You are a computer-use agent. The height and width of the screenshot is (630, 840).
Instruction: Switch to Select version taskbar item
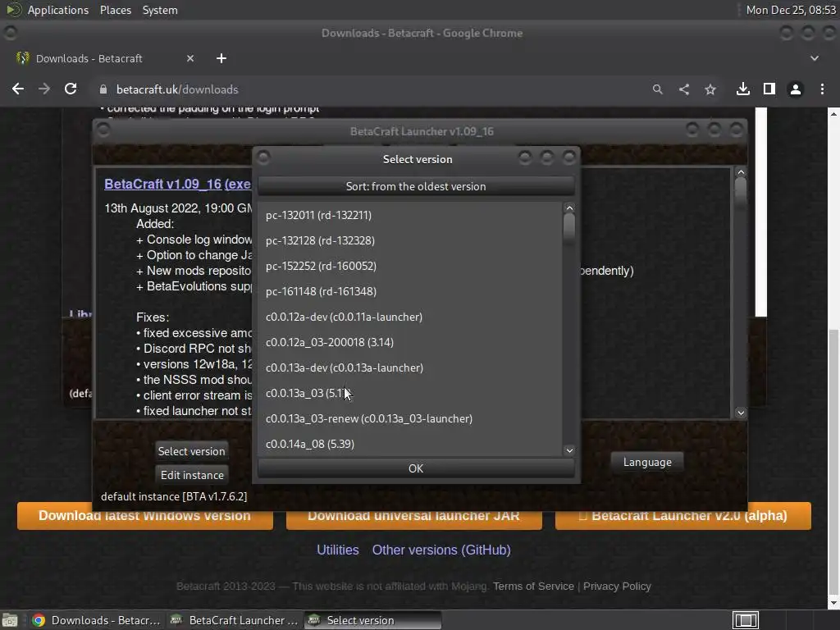(x=373, y=620)
